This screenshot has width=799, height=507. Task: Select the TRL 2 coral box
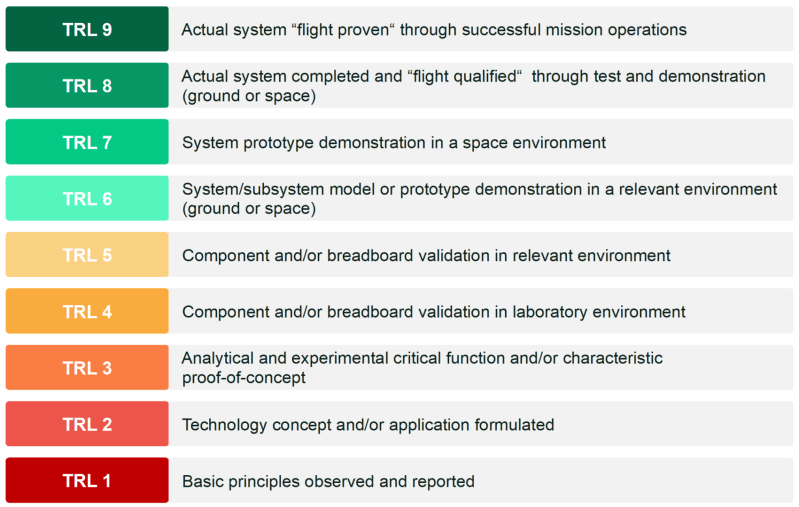pyautogui.click(x=87, y=424)
